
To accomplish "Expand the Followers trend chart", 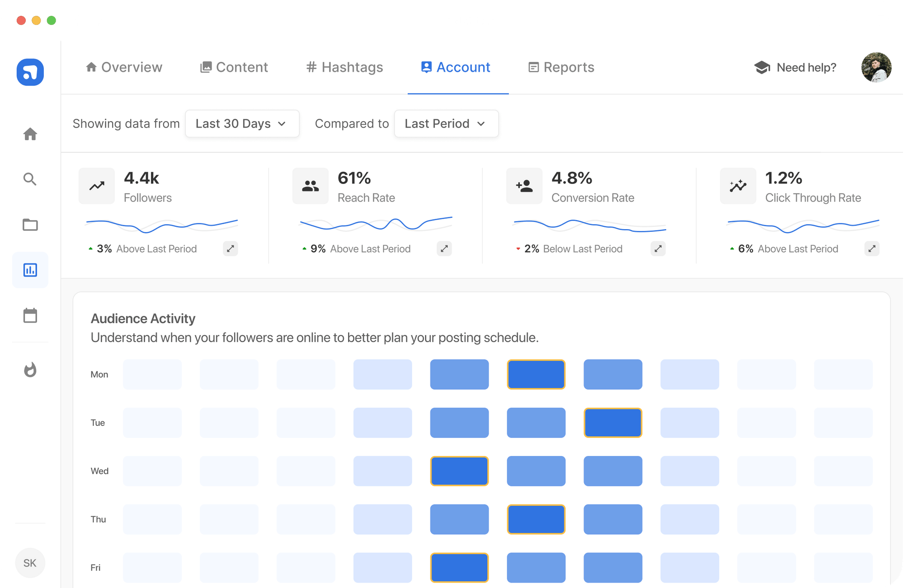I will (231, 249).
